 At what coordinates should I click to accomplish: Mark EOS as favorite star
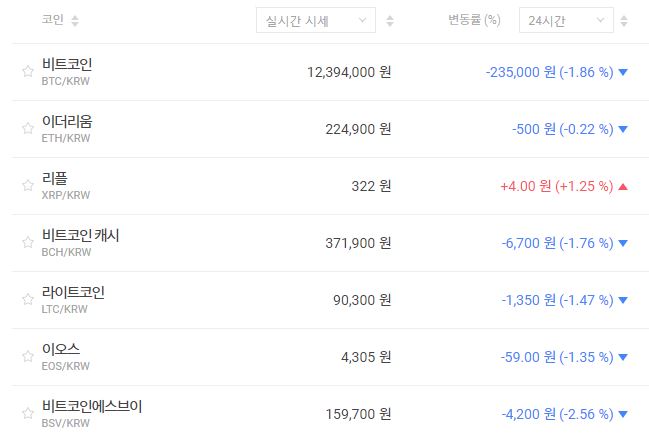click(x=28, y=357)
